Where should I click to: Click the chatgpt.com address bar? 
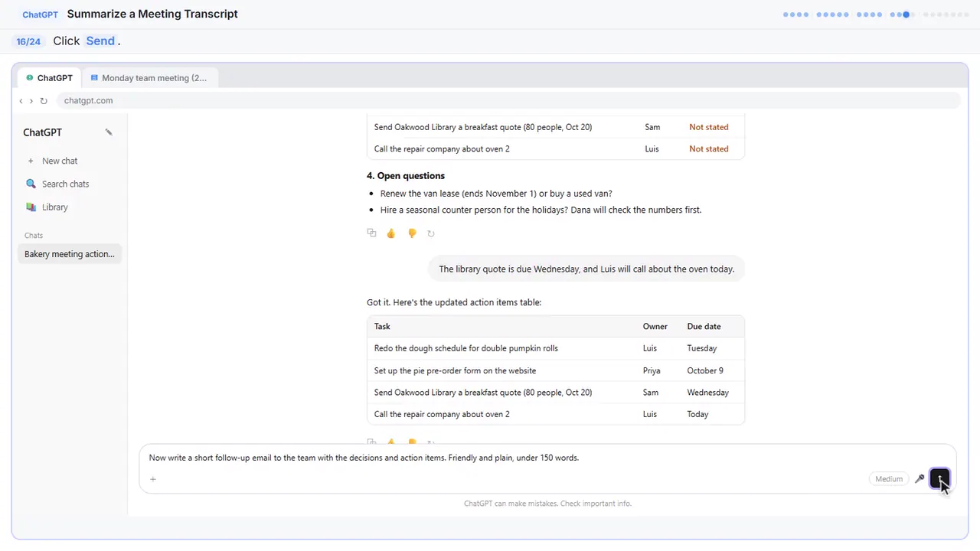click(x=508, y=101)
